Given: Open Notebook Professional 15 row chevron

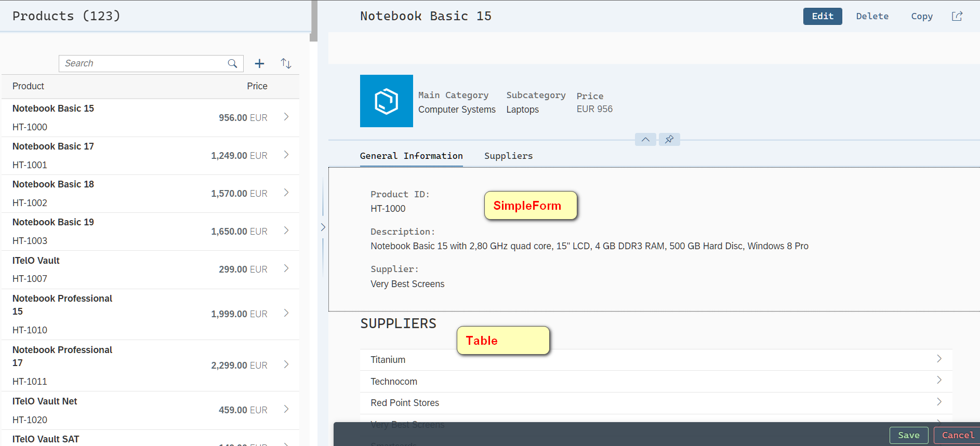Looking at the screenshot, I should (286, 313).
